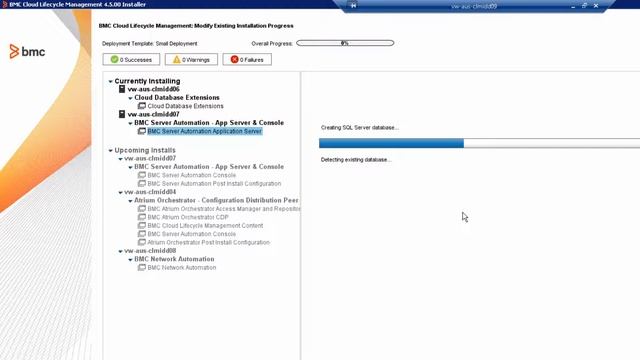The width and height of the screenshot is (640, 360).
Task: Collapse BMC Server Automation group under Currently Installing
Action: (130, 123)
